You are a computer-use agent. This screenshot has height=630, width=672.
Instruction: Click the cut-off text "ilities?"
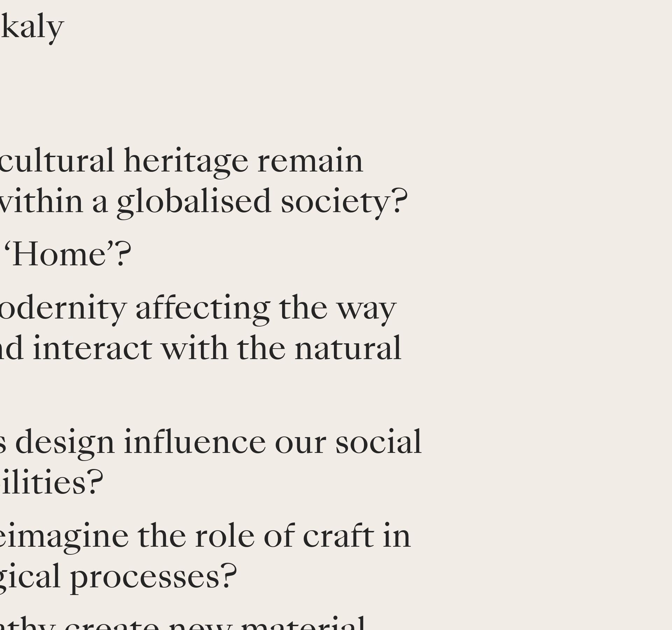point(51,482)
